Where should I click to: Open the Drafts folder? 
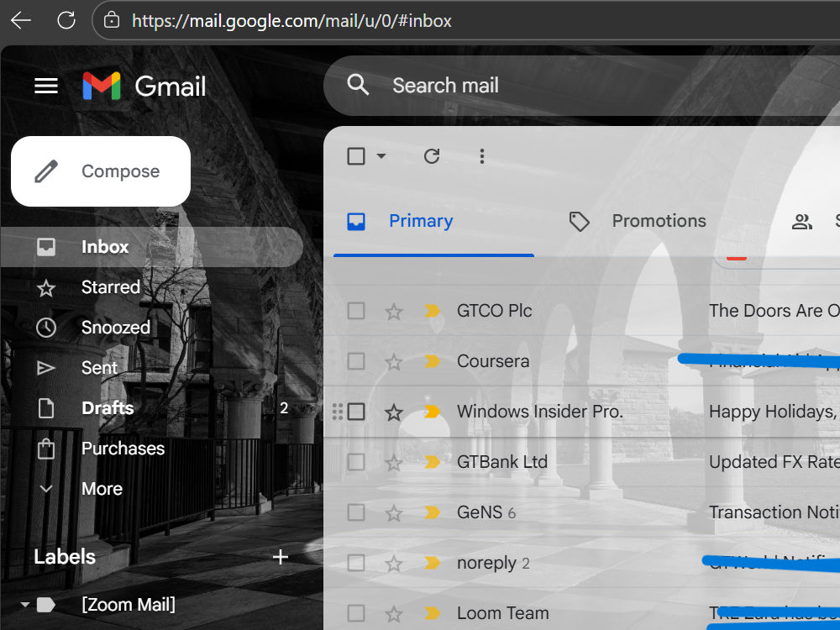coord(108,408)
